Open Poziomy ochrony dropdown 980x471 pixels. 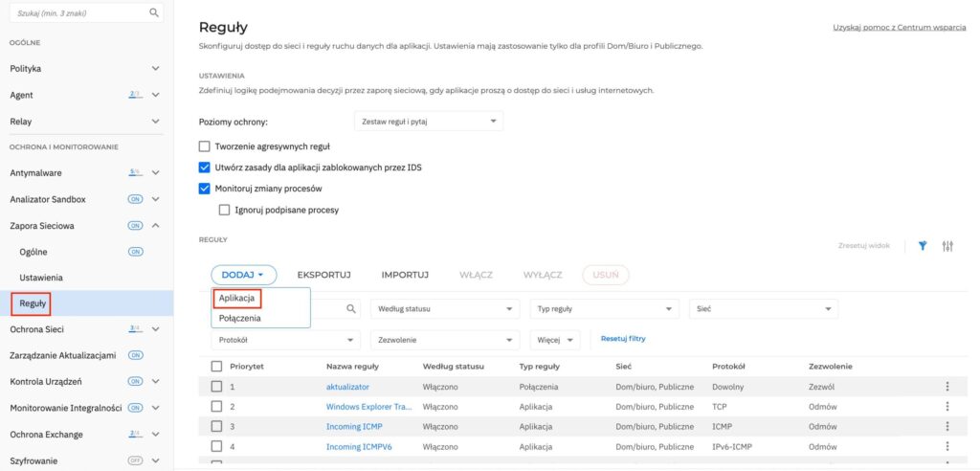click(428, 122)
